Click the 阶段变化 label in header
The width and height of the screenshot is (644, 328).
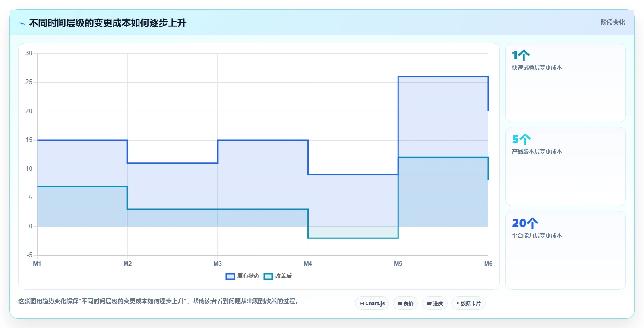coord(613,22)
